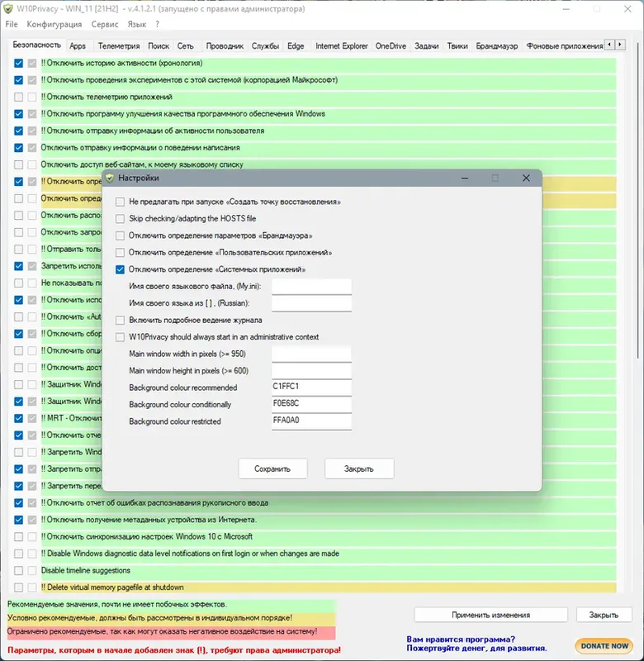The width and height of the screenshot is (644, 661).
Task: Click the Имя своего языка (Russian) field
Action: 311,303
